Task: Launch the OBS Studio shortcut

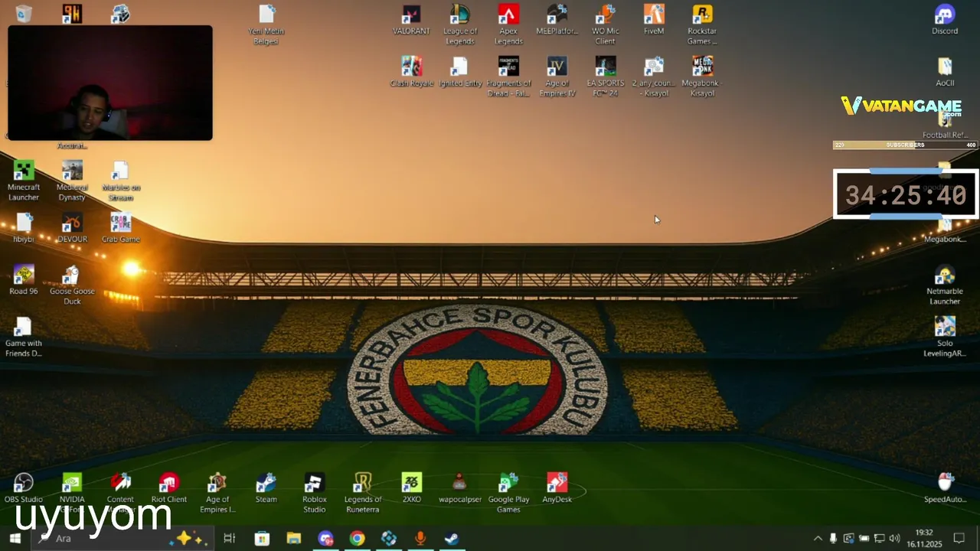Action: pyautogui.click(x=24, y=487)
